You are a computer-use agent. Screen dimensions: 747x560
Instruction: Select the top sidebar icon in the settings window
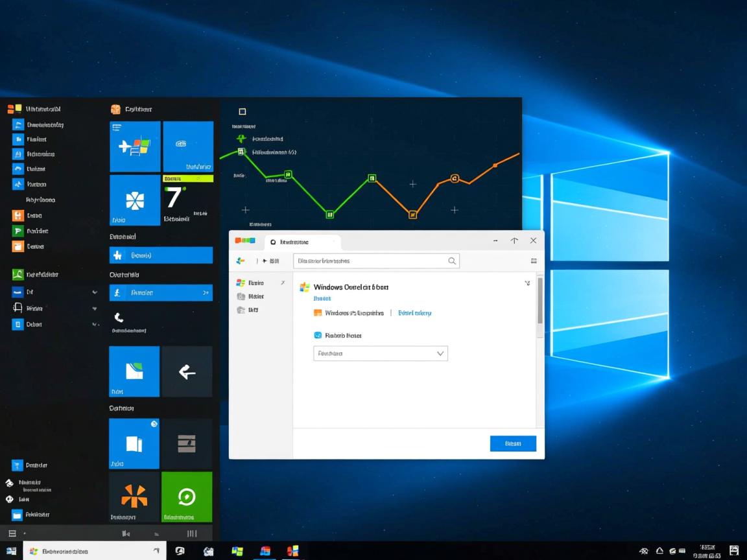pyautogui.click(x=241, y=283)
